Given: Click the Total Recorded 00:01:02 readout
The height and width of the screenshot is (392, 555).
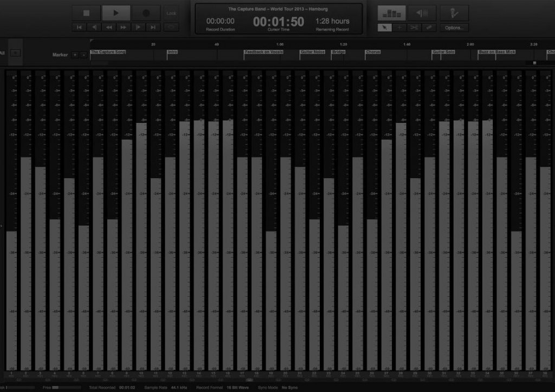Looking at the screenshot, I should 112,388.
